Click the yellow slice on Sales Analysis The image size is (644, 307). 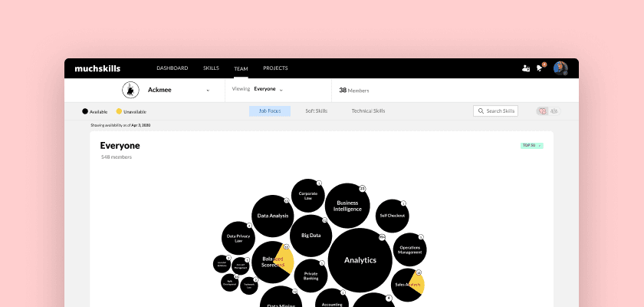pos(418,283)
